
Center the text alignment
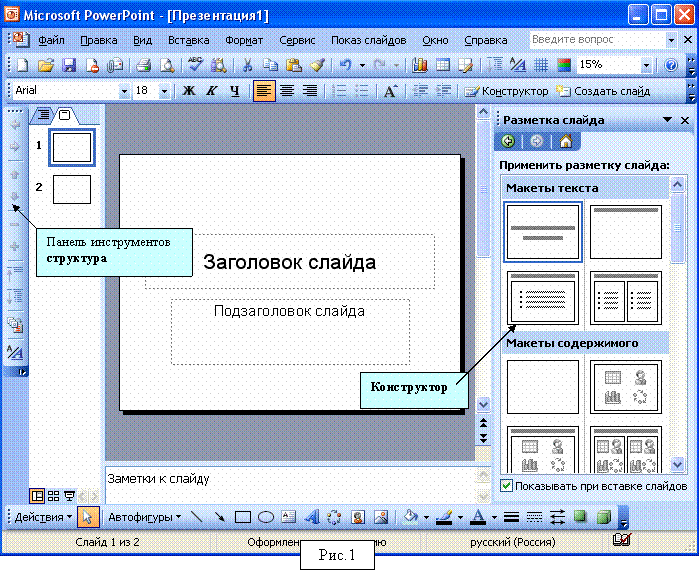click(287, 91)
